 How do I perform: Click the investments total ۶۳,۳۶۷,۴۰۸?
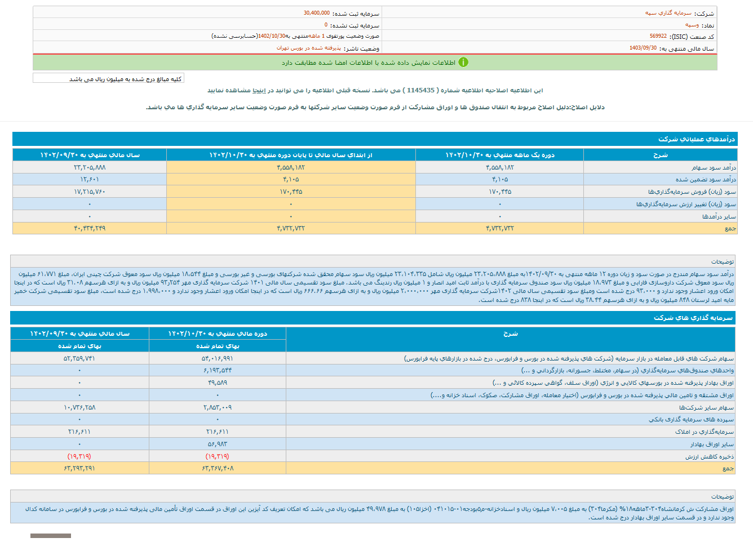coord(218,468)
